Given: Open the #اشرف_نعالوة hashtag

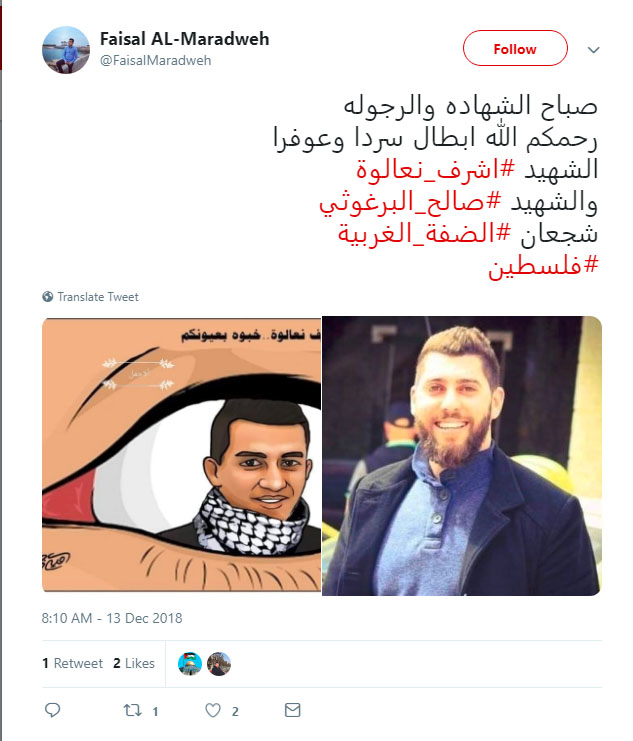Looking at the screenshot, I should tap(435, 169).
